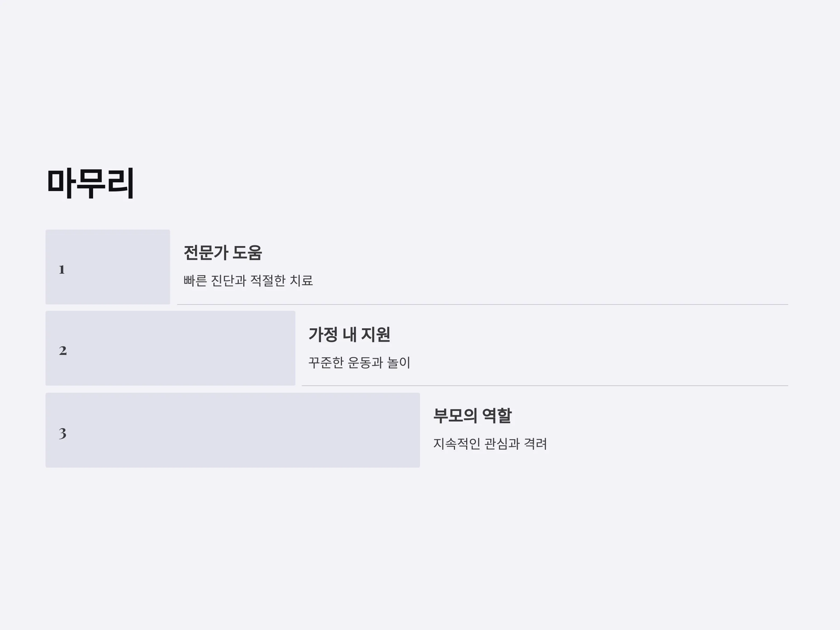Click the number 1 label
Image resolution: width=840 pixels, height=630 pixels.
pyautogui.click(x=62, y=269)
